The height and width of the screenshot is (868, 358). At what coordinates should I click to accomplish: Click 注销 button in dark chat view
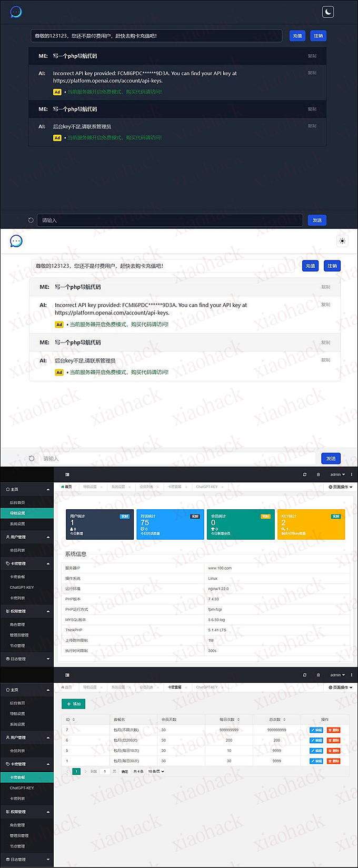[x=319, y=36]
